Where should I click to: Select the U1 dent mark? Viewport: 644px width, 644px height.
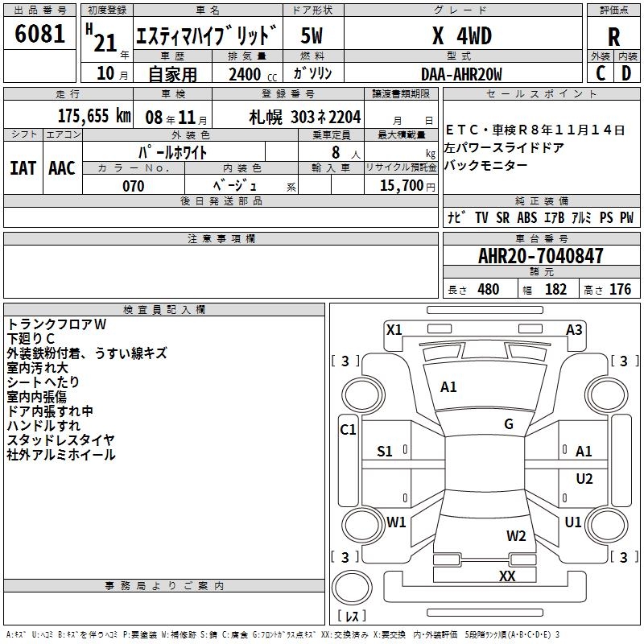tap(573, 522)
